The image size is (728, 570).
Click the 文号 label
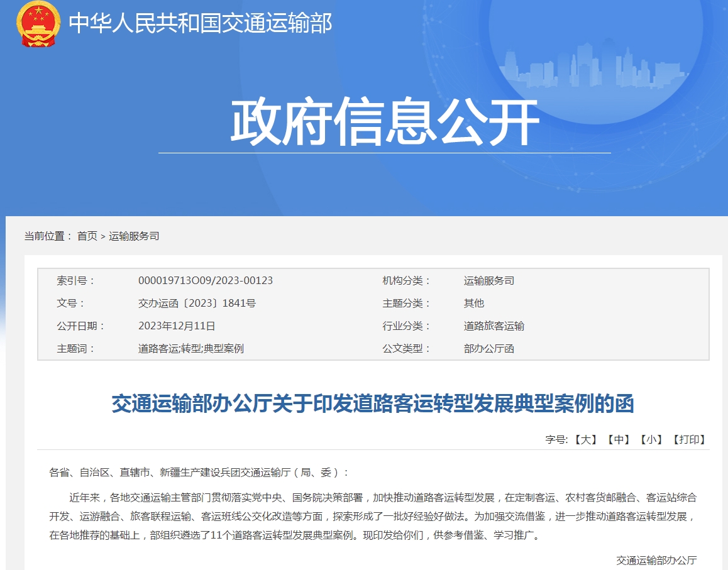(x=70, y=303)
